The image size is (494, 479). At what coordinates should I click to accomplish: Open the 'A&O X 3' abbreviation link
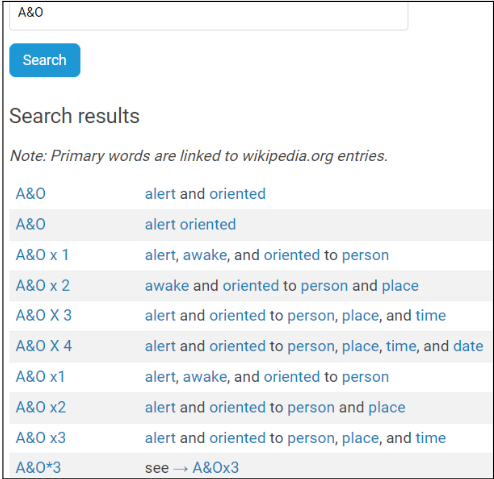click(x=44, y=315)
